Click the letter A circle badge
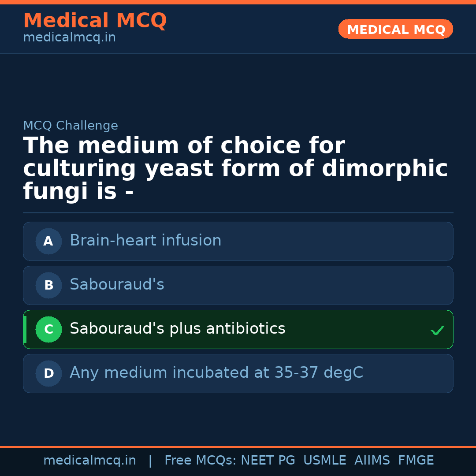This screenshot has height=476, width=476. (48, 241)
